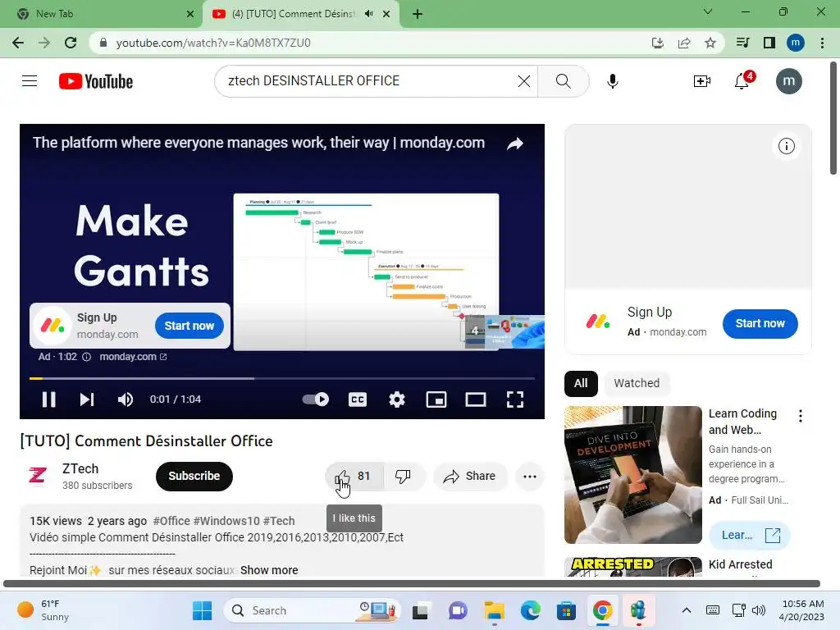Click the vertical page scrollbar
Viewport: 840px width, 630px height.
click(833, 118)
